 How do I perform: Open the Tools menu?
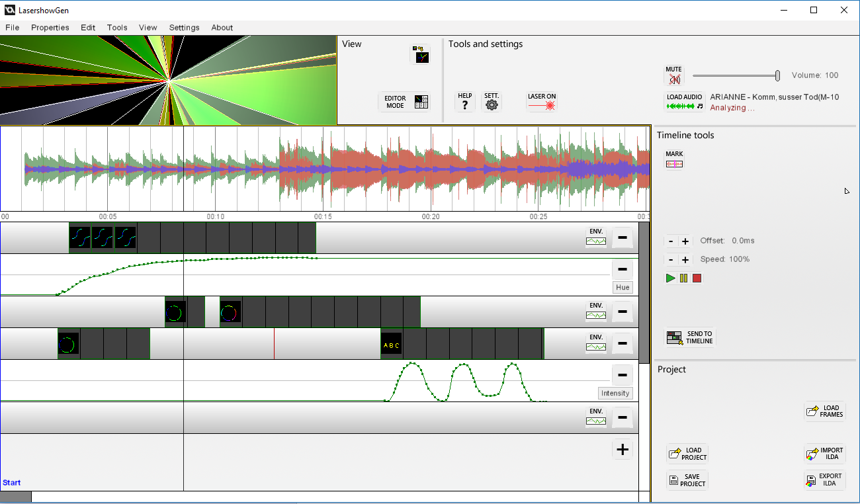pyautogui.click(x=117, y=28)
